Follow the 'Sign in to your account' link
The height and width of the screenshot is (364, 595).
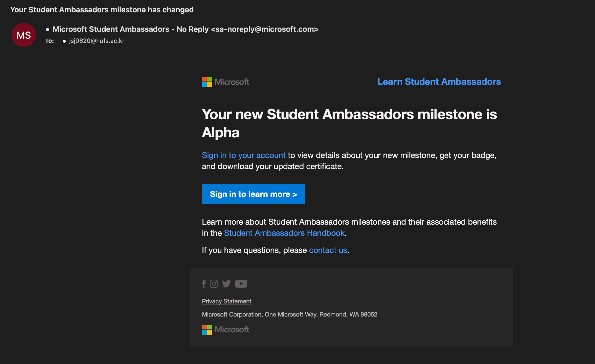(244, 155)
